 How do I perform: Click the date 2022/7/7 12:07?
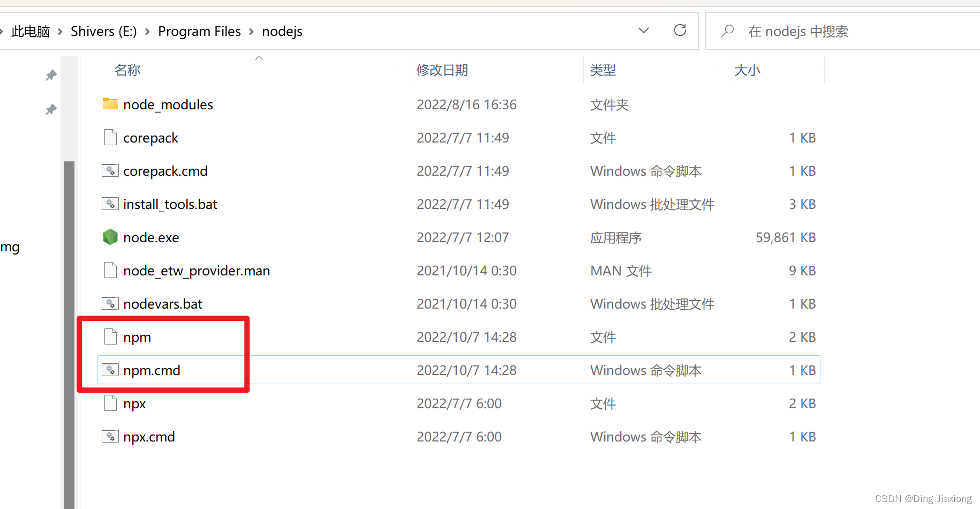coord(463,237)
